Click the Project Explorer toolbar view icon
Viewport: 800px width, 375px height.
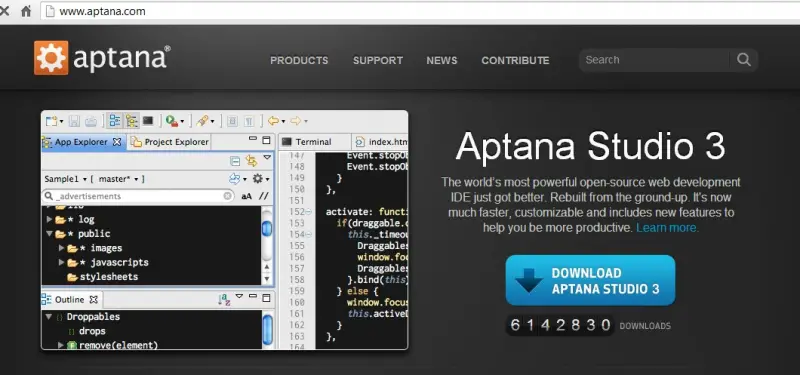pos(132,121)
